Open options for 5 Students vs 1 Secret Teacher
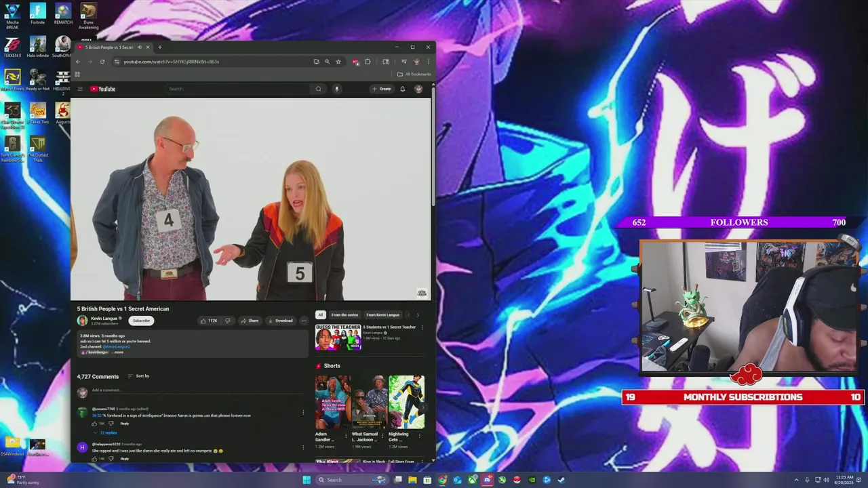 [422, 327]
